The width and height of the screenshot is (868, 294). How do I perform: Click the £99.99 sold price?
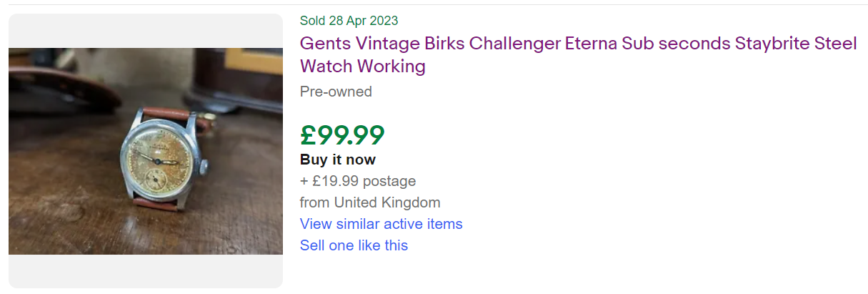(342, 134)
